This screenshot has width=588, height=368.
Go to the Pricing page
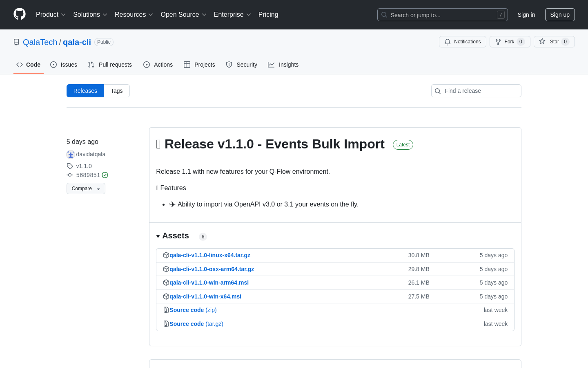(x=268, y=15)
